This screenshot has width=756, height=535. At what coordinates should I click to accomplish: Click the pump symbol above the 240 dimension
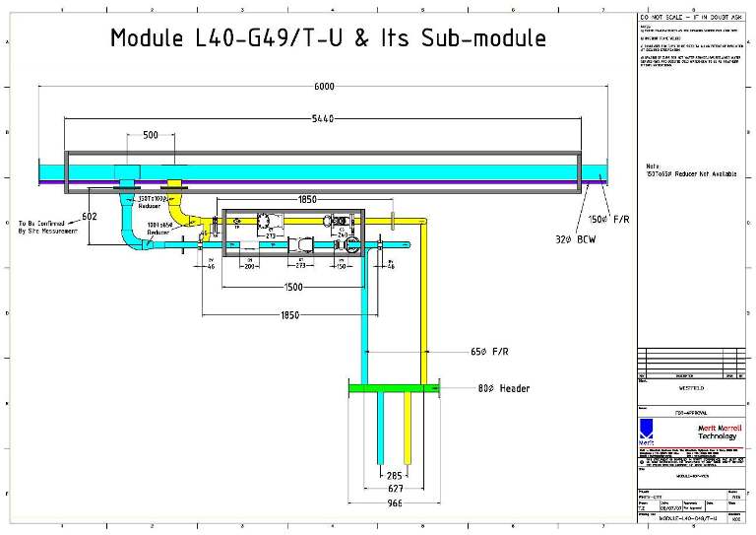(338, 221)
